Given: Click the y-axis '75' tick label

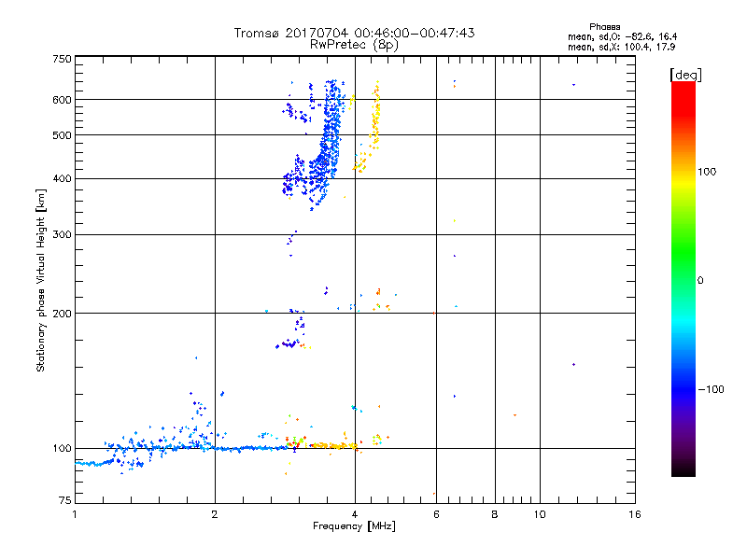Looking at the screenshot, I should [65, 500].
